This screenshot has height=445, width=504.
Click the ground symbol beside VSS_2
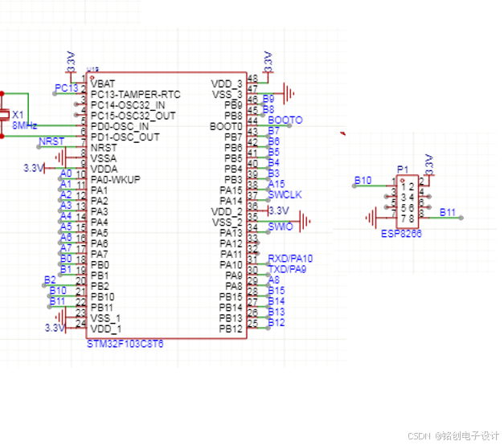pos(305,221)
